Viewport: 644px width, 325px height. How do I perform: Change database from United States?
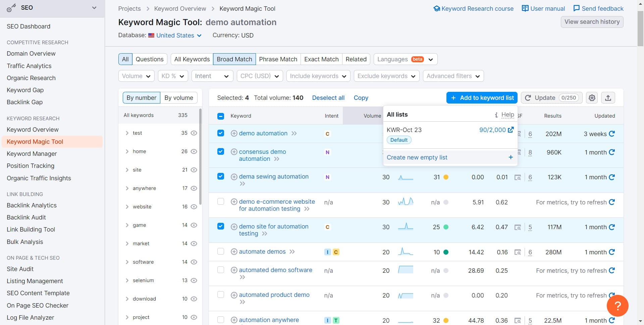click(179, 36)
